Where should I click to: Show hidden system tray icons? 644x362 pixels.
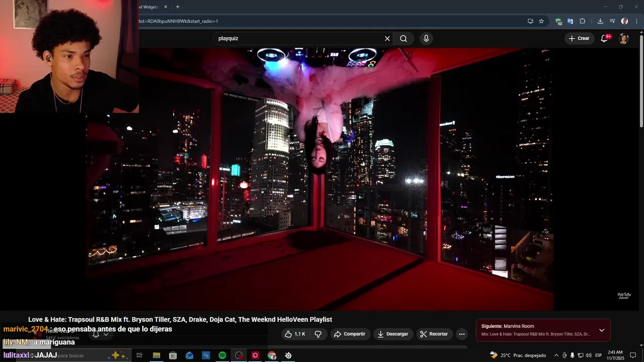click(556, 355)
